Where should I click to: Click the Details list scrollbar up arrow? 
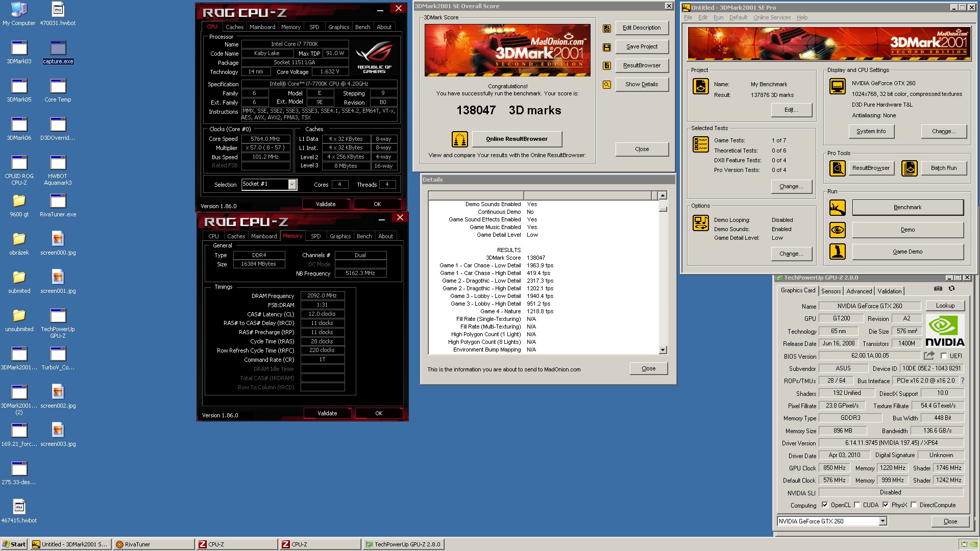pos(663,196)
